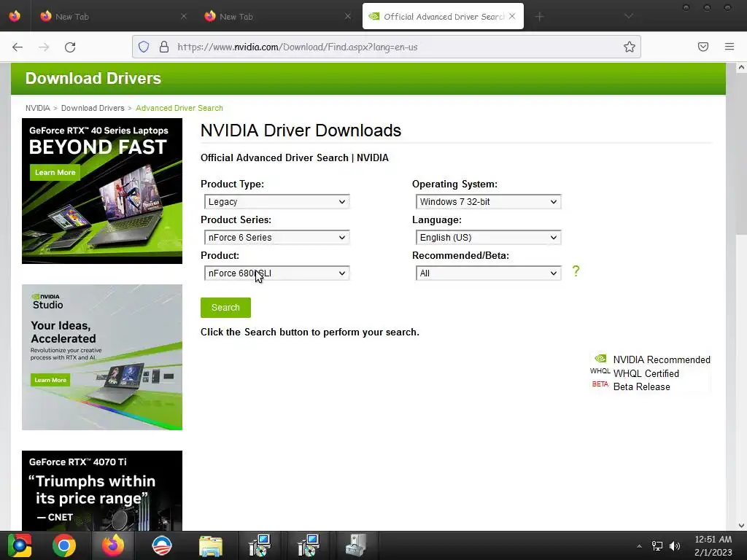Click the page scrollbar up arrow
The width and height of the screenshot is (747, 560).
point(741,68)
